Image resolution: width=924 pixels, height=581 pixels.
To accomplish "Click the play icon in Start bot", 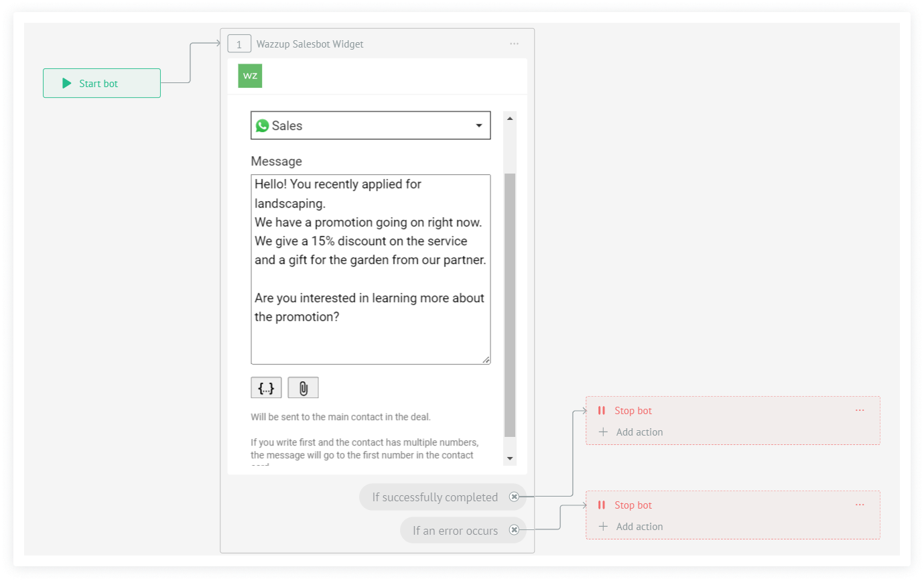I will 67,83.
